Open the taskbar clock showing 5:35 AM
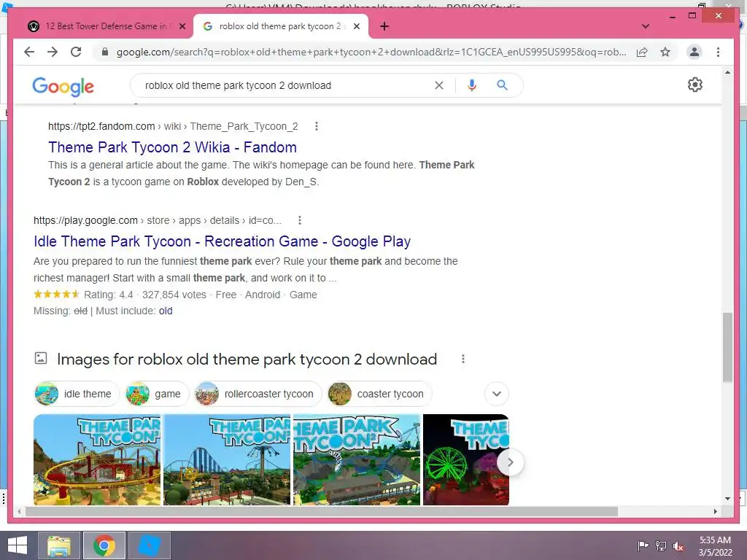This screenshot has height=560, width=747. point(715,546)
